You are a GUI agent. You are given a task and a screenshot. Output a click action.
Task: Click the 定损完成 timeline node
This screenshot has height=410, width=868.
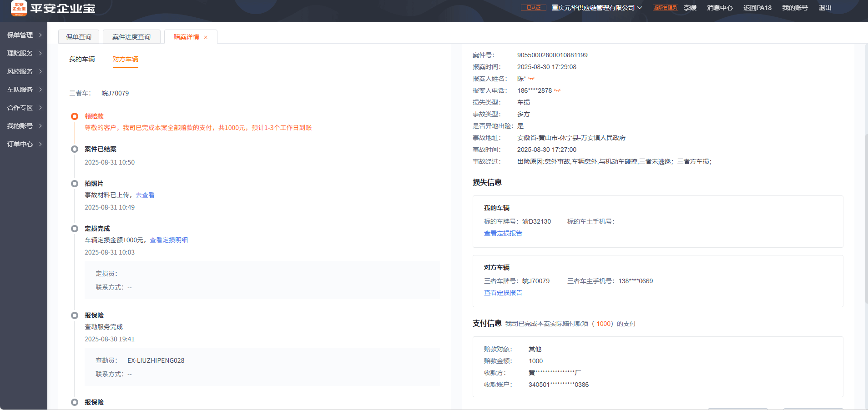coord(75,229)
